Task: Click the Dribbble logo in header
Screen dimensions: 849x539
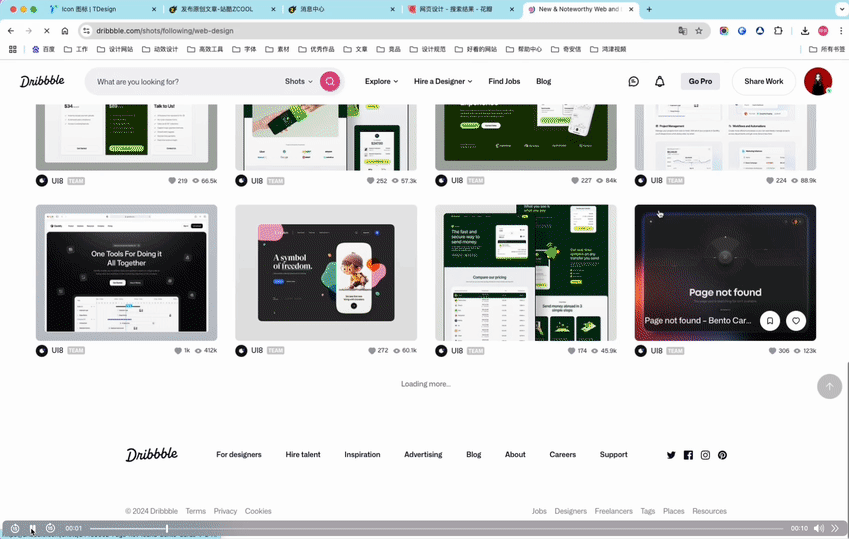Action: coord(42,81)
